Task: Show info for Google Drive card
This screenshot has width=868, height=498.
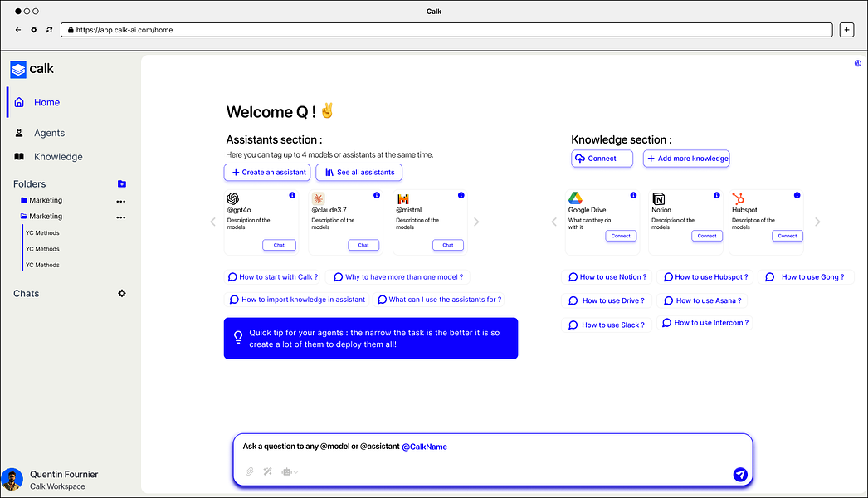Action: 633,195
